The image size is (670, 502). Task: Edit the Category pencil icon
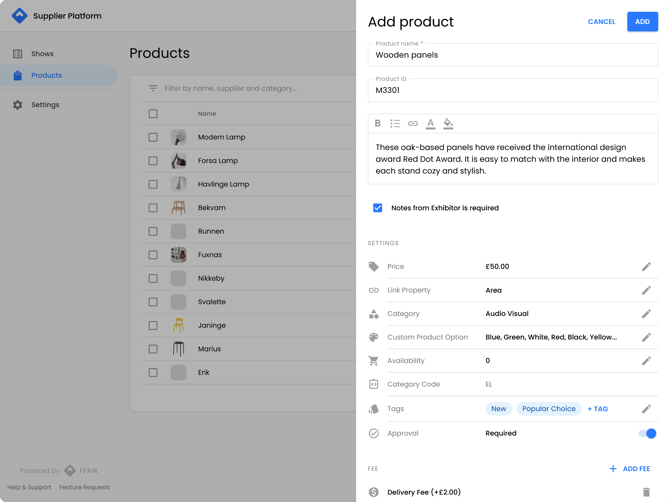coord(646,314)
